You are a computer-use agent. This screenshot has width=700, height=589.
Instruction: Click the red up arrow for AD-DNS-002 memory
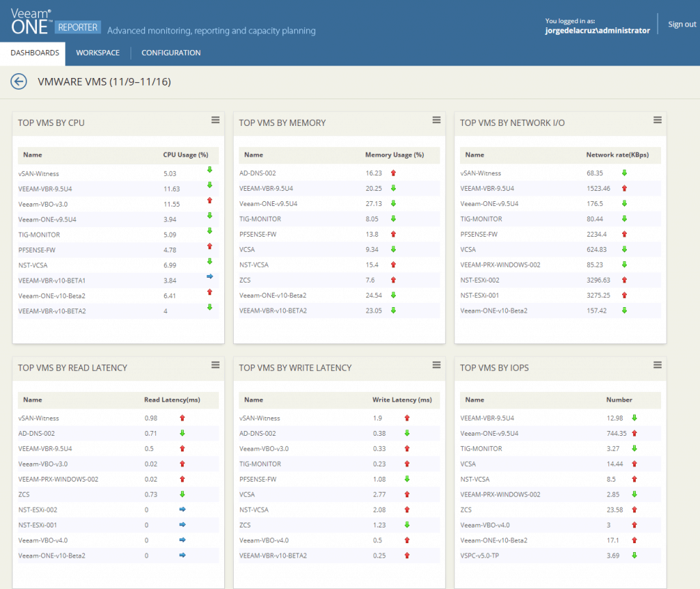point(393,173)
